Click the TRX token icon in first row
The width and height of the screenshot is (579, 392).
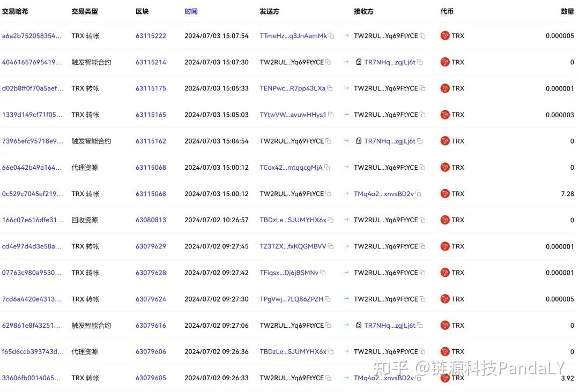pyautogui.click(x=444, y=35)
